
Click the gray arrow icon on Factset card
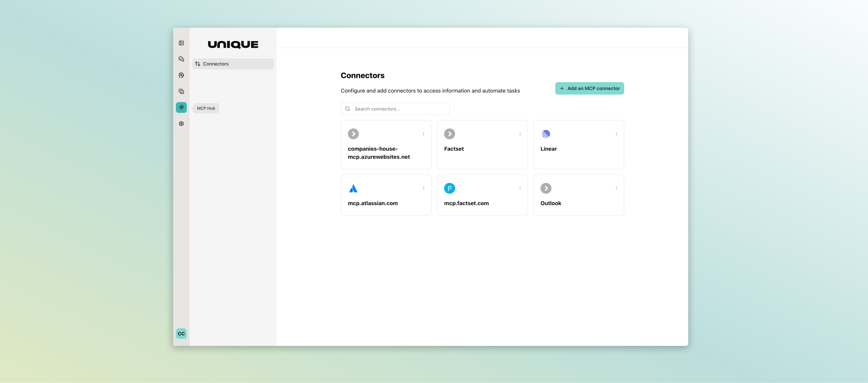pyautogui.click(x=450, y=134)
